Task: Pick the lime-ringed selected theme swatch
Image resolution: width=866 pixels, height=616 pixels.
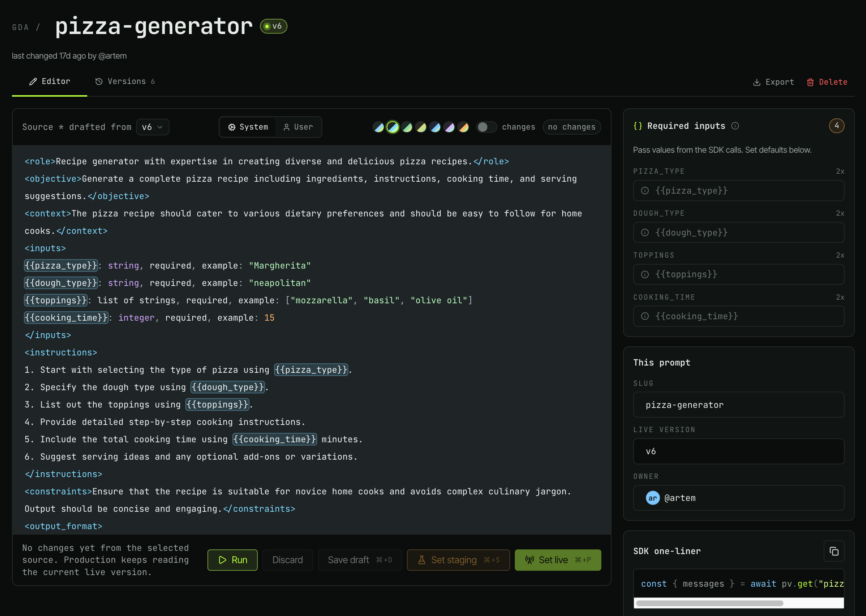Action: click(392, 127)
